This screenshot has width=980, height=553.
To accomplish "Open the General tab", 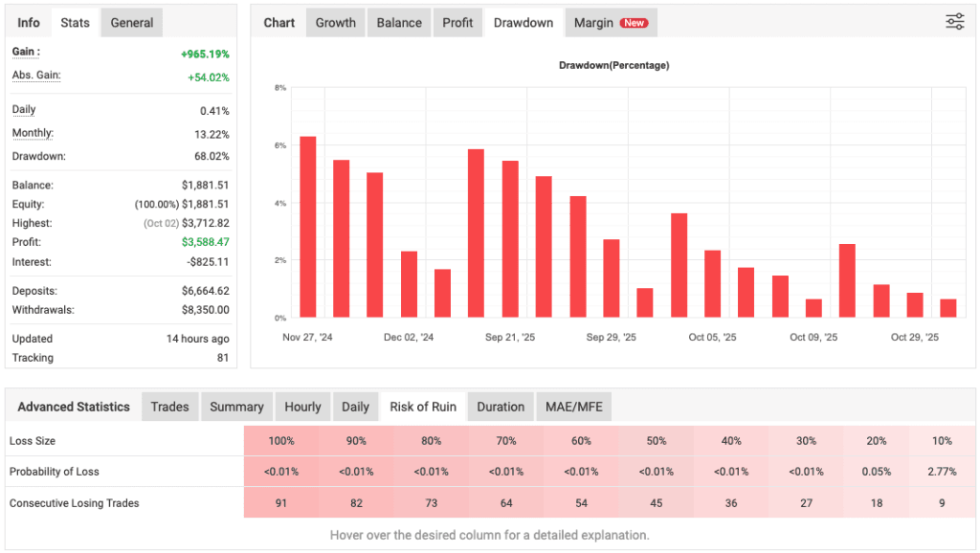I will 131,23.
